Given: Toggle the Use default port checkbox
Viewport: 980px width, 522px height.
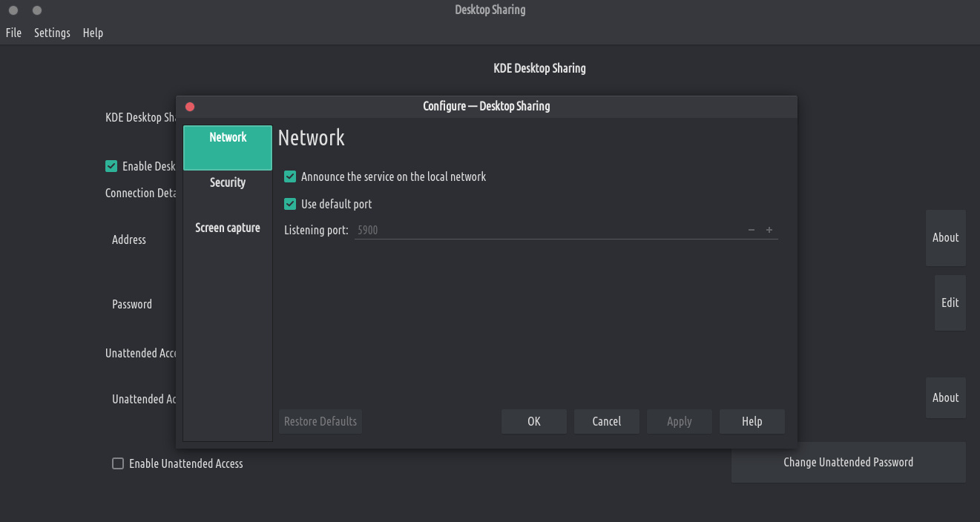Looking at the screenshot, I should click(x=290, y=204).
